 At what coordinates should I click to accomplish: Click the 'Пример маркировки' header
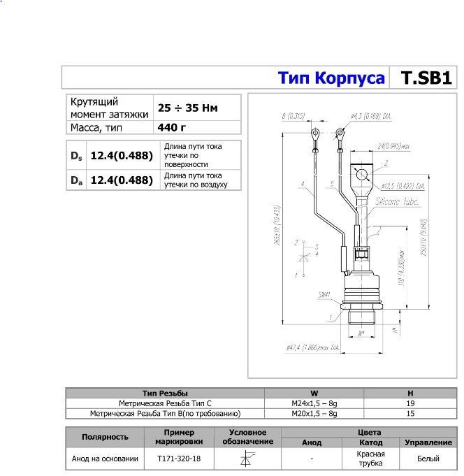[179, 437]
